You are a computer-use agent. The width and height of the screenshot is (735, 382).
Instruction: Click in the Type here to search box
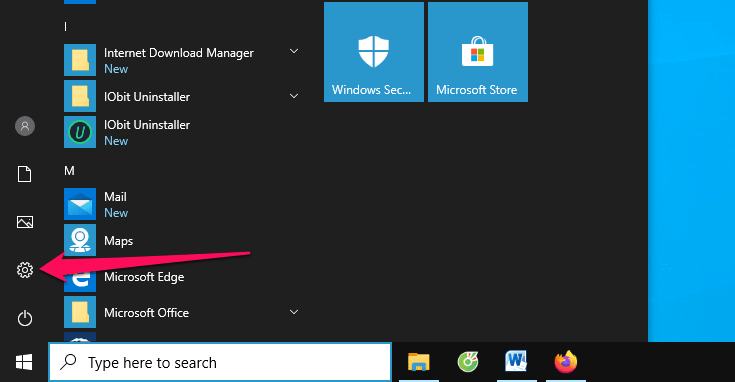coord(220,362)
